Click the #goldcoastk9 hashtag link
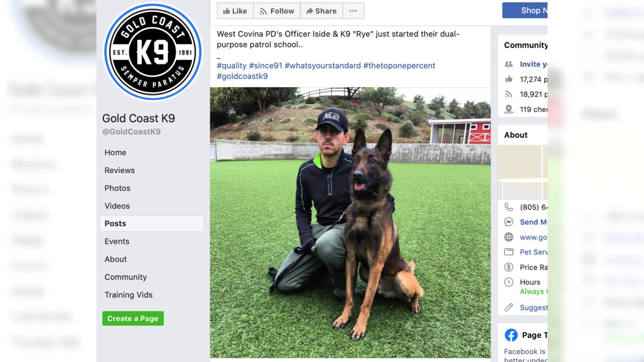644x362 pixels. [242, 76]
